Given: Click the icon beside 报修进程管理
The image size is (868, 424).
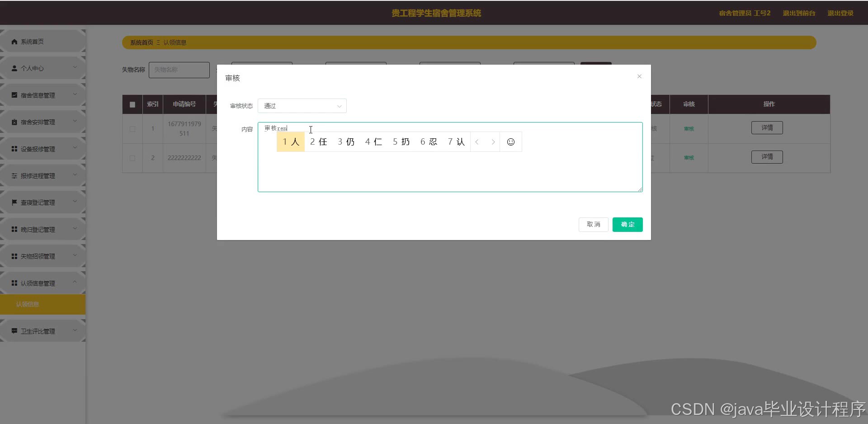Looking at the screenshot, I should tap(14, 176).
